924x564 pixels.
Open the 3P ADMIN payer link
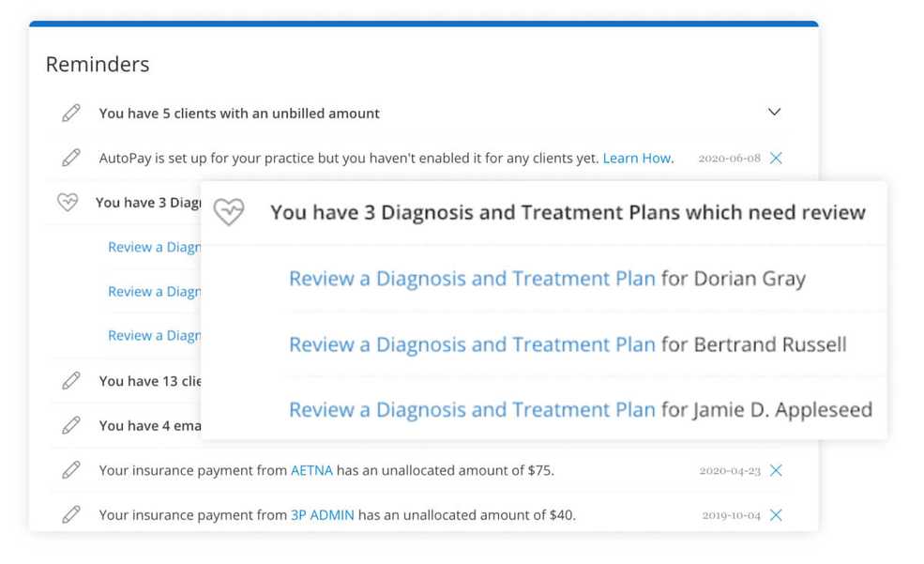coord(323,515)
